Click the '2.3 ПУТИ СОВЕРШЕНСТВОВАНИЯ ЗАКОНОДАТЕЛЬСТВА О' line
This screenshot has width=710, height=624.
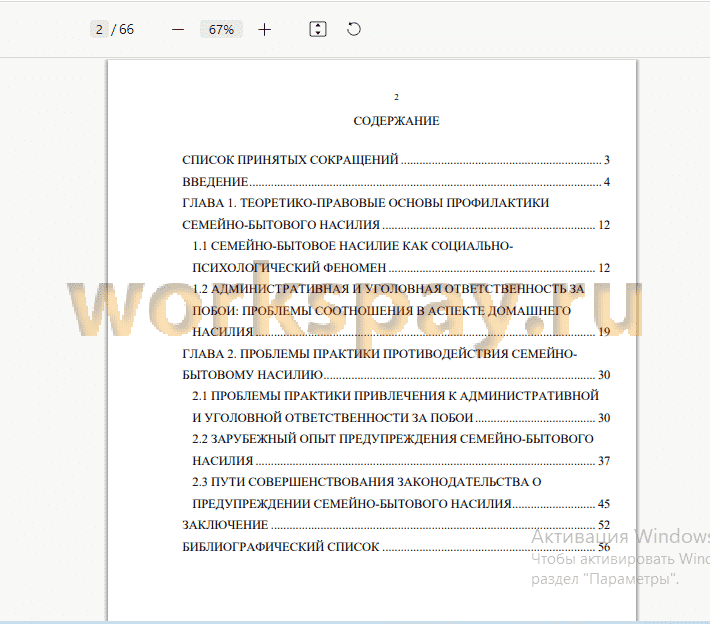pyautogui.click(x=367, y=482)
